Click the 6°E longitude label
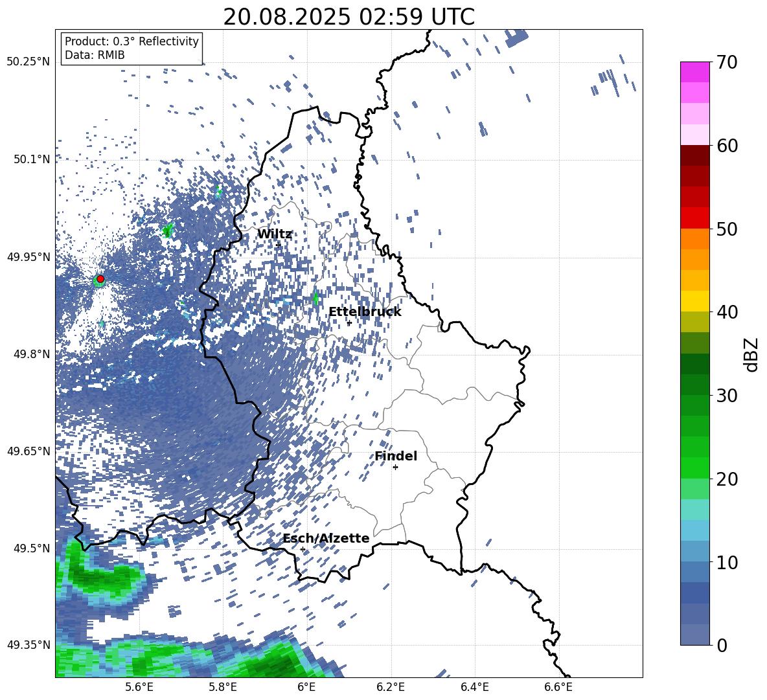 tap(306, 687)
